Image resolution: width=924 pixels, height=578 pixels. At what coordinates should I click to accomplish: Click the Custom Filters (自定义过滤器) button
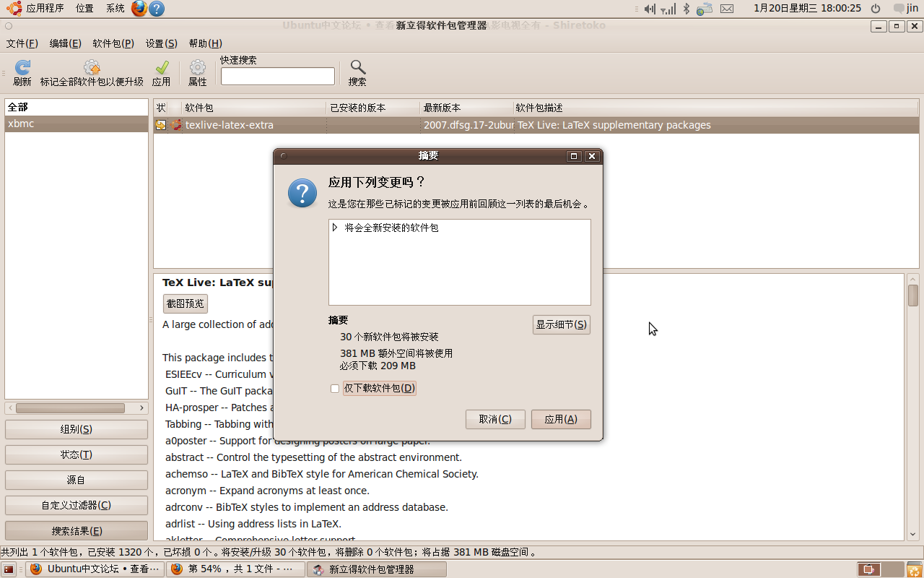tap(77, 505)
